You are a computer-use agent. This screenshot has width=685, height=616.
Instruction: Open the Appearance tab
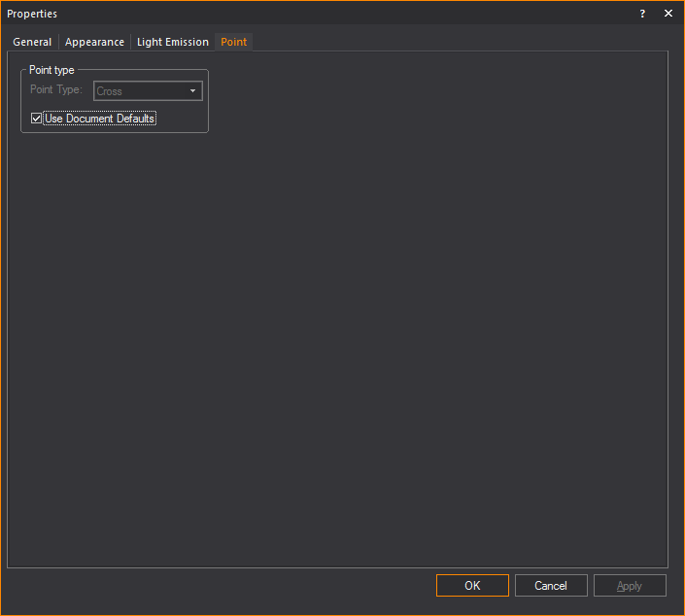[x=94, y=42]
